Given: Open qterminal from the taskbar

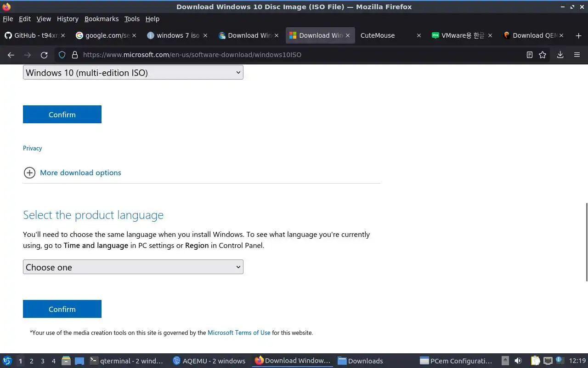Looking at the screenshot, I should point(127,361).
